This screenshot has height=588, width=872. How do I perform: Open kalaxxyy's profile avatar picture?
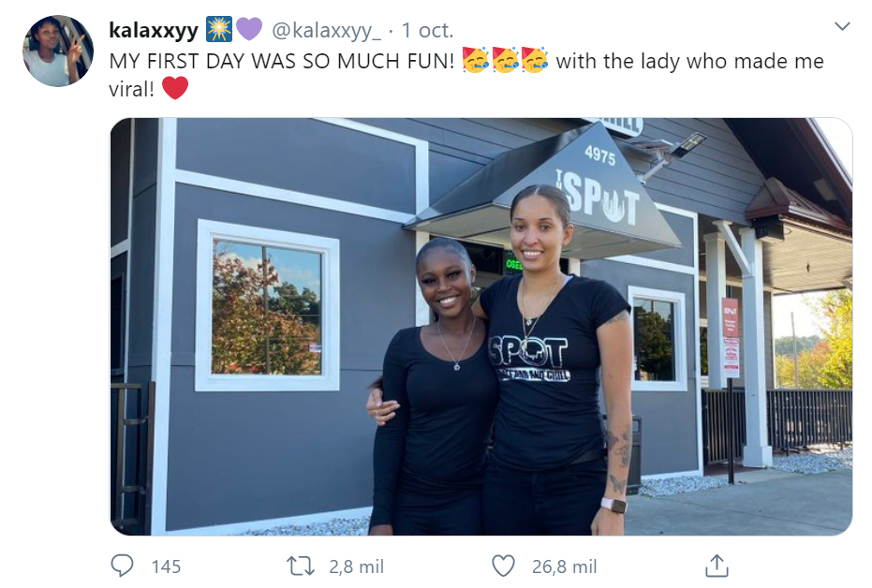point(58,51)
